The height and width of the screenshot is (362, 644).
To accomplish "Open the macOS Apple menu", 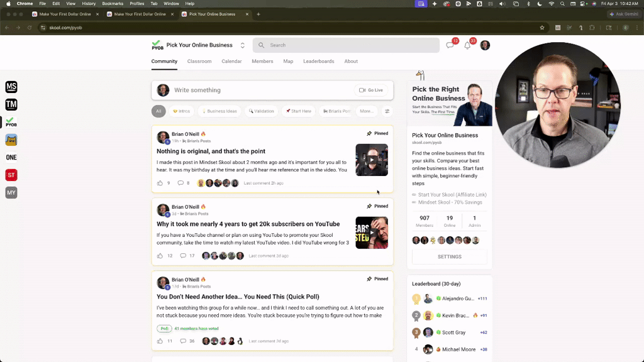I will [x=8, y=4].
